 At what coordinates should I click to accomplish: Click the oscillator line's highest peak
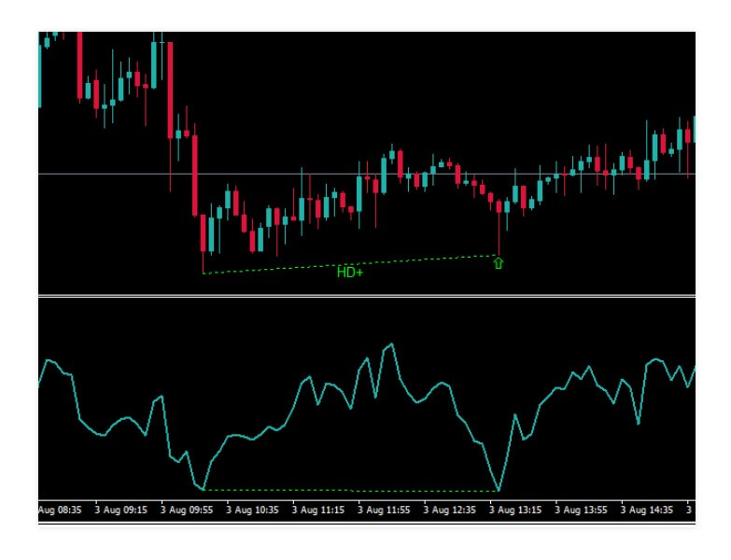tap(392, 344)
